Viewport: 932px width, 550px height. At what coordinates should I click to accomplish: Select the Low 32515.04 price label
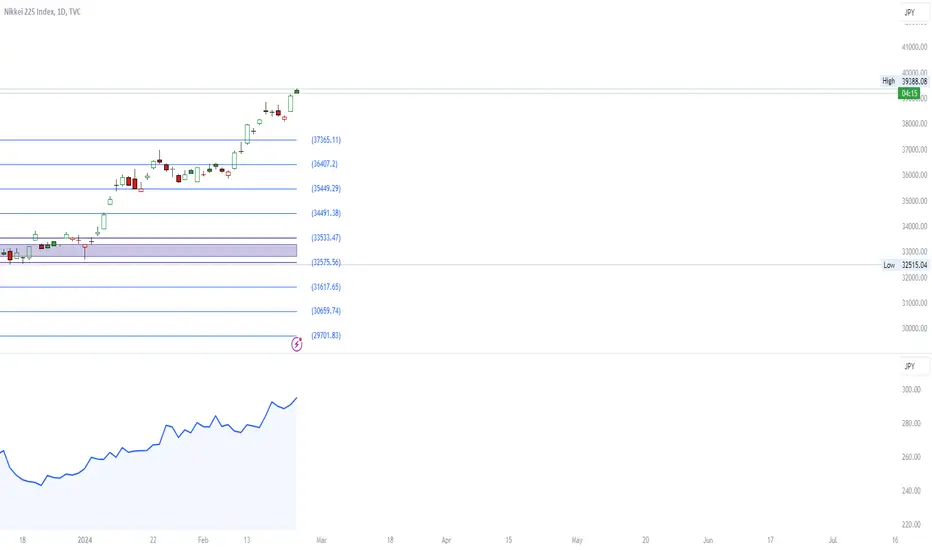(x=905, y=265)
